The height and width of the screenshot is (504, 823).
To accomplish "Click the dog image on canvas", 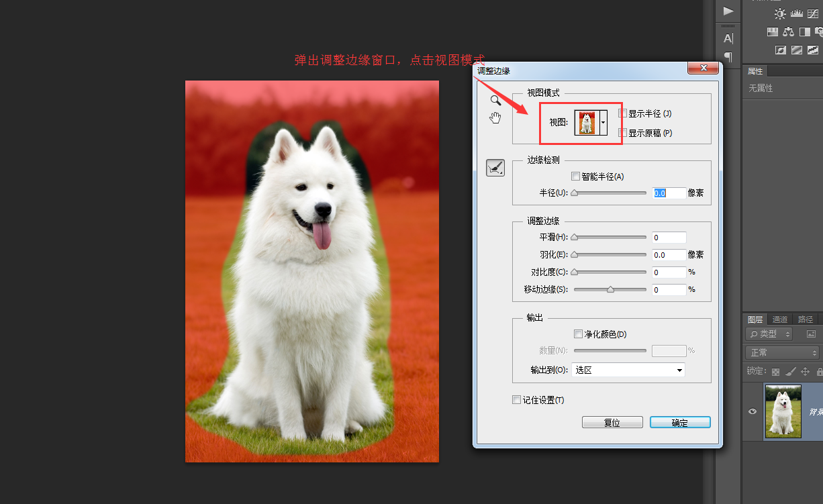I will click(x=312, y=271).
